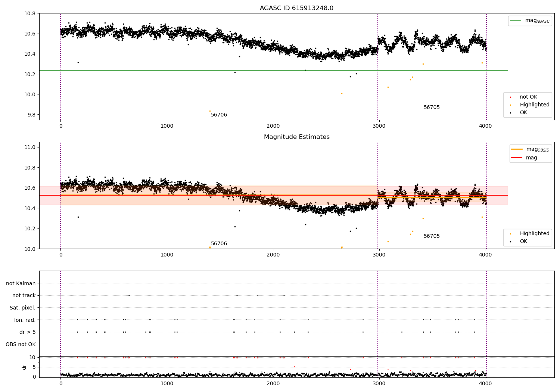Click the 'dr' y-axis label of the bottom plot
The image size is (560, 392).
click(x=24, y=367)
